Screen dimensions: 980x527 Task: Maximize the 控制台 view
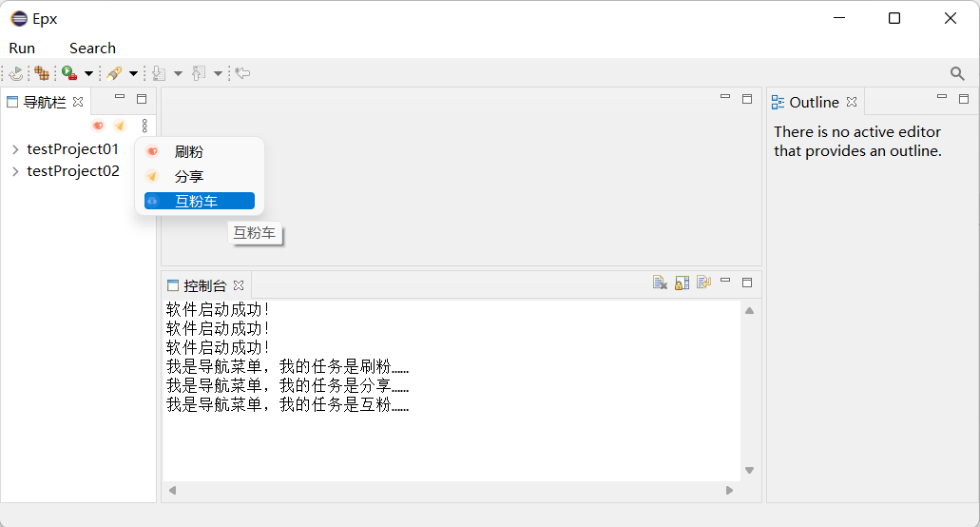click(747, 283)
